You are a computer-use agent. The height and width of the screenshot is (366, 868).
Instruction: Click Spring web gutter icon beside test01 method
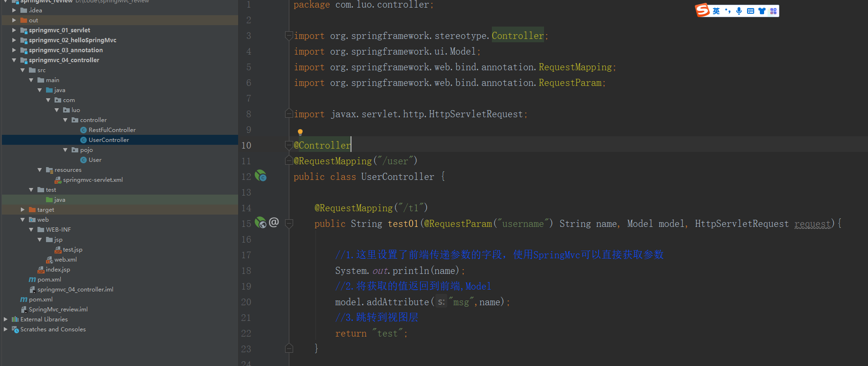click(261, 222)
